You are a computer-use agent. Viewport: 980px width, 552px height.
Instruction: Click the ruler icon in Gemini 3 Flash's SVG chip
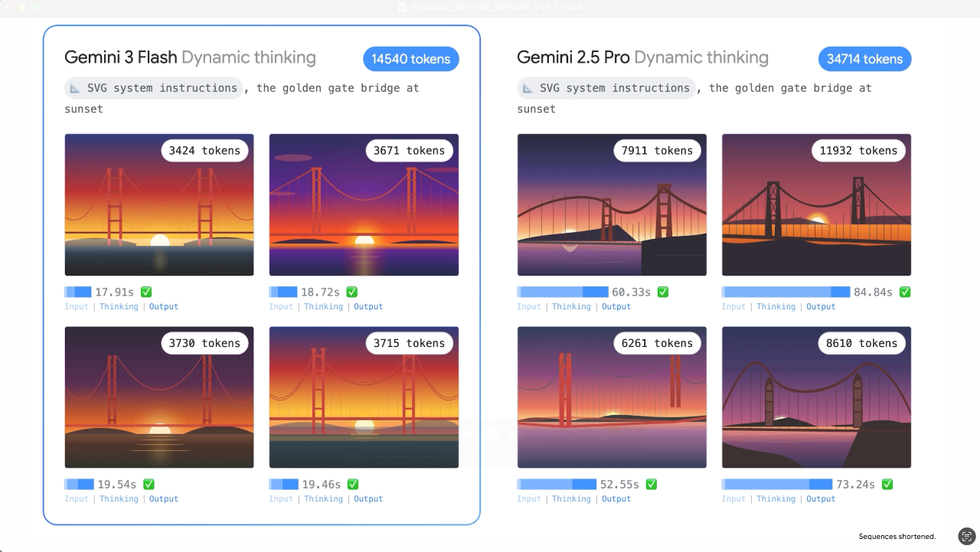(75, 88)
